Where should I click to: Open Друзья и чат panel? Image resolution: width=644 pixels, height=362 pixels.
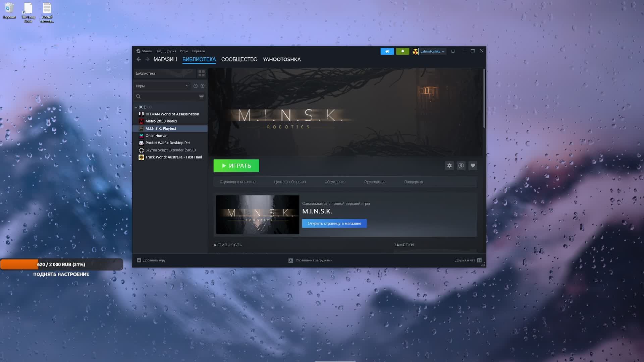[468, 260]
